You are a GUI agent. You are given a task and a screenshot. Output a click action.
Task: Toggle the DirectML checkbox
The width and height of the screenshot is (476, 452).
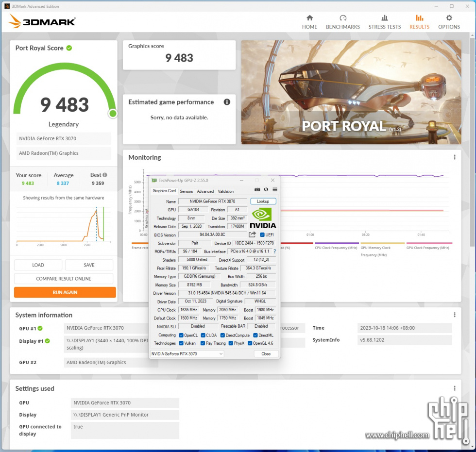tap(255, 335)
